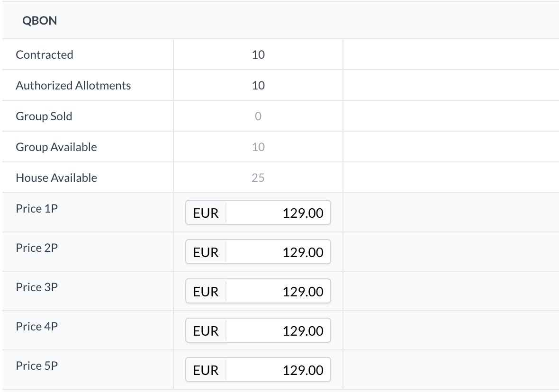This screenshot has height=392, width=559.
Task: Edit the Price 1P amount field
Action: (279, 213)
